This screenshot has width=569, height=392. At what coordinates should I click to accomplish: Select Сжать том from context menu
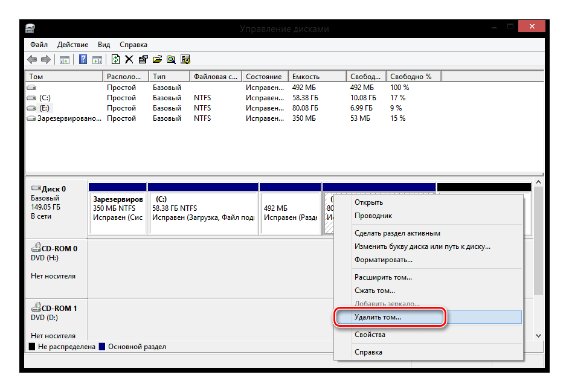(375, 291)
